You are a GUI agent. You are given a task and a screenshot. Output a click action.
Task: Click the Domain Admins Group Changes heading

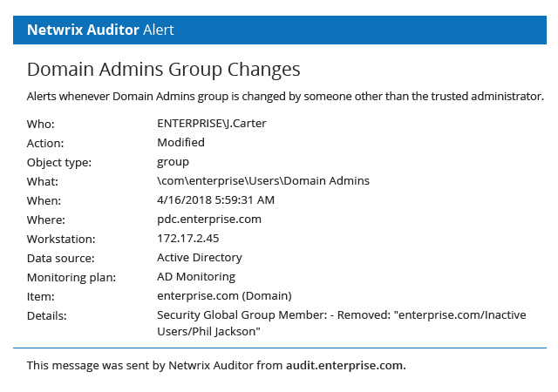(x=164, y=70)
